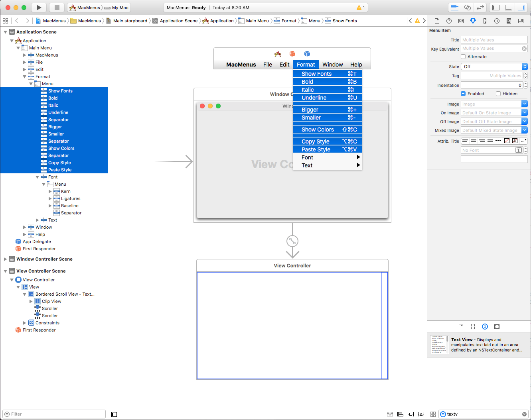Expand Window Controller Scene
The height and width of the screenshot is (420, 531).
click(6, 259)
